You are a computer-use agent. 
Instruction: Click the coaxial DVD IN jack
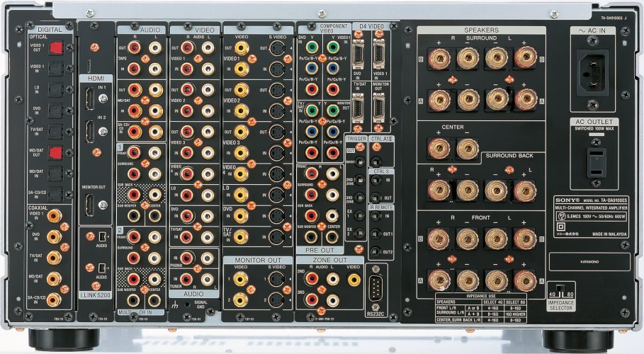coord(55,237)
